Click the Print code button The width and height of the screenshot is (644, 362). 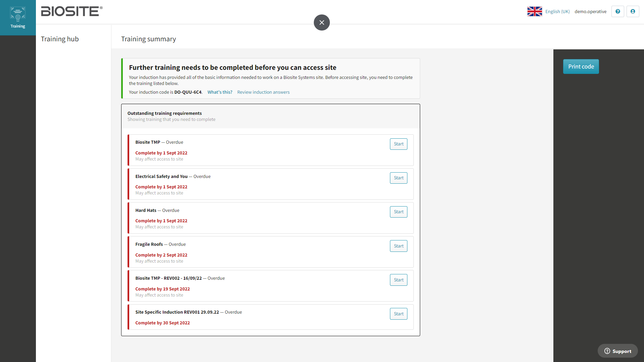581,66
